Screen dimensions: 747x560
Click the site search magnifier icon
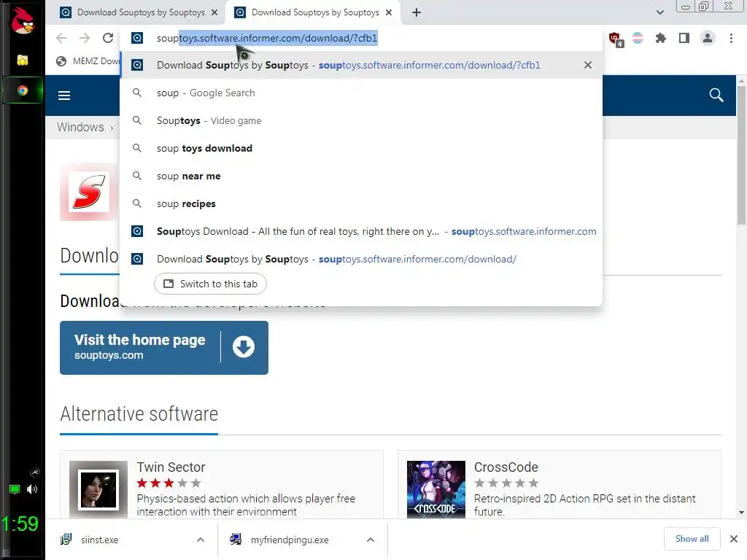point(716,95)
